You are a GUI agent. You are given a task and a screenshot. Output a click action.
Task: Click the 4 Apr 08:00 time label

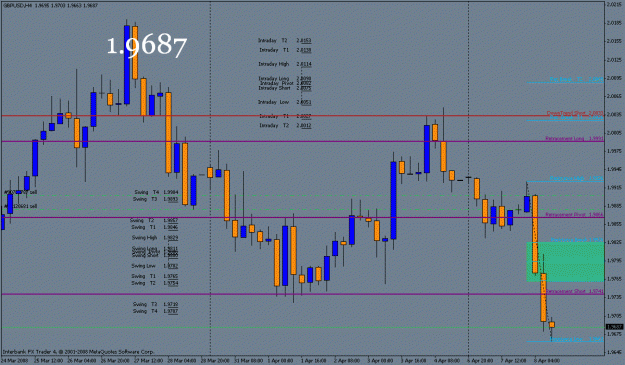click(x=447, y=361)
